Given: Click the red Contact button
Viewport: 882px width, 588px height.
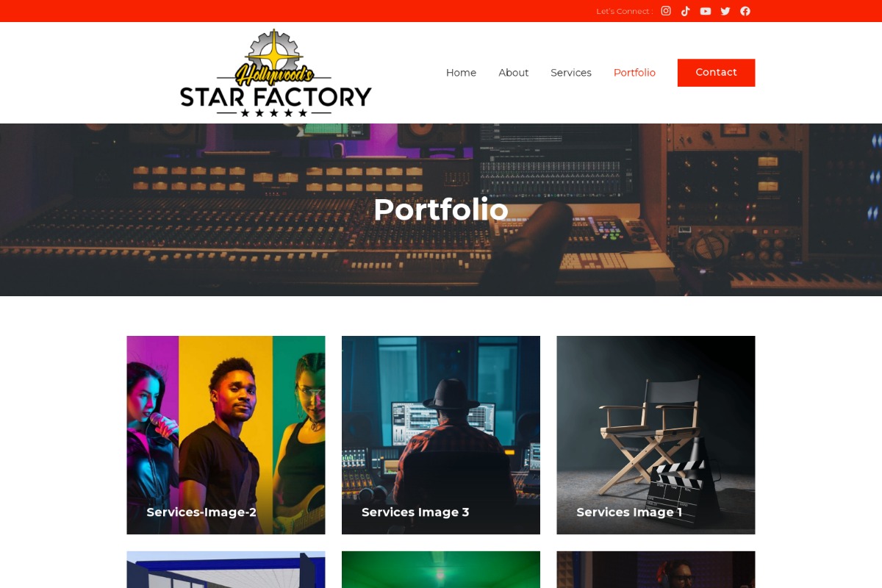Looking at the screenshot, I should point(716,73).
